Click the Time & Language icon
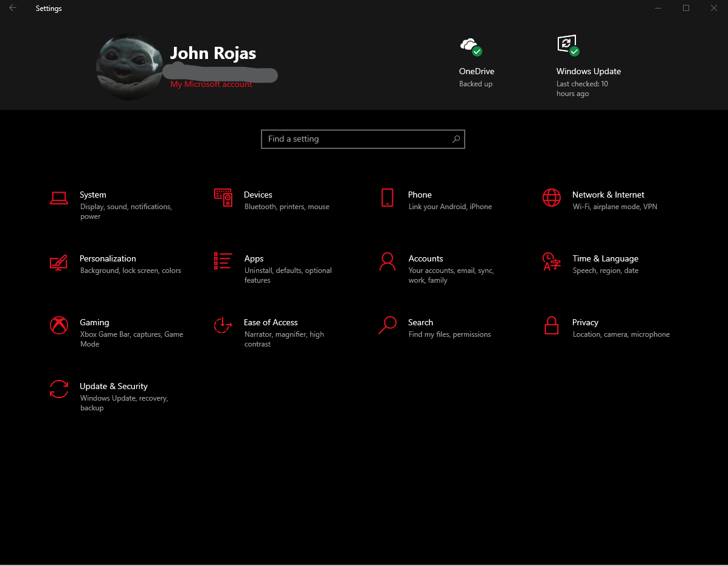The width and height of the screenshot is (728, 566). 552,261
